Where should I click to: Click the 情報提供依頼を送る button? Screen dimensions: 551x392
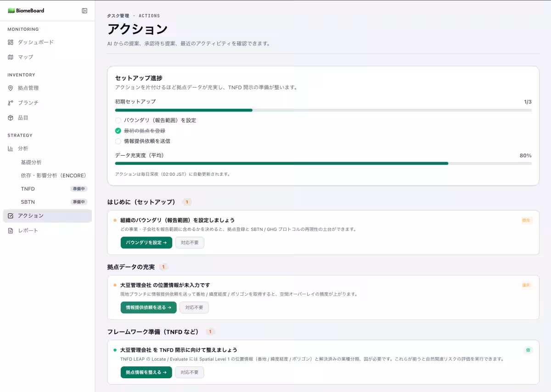click(148, 308)
